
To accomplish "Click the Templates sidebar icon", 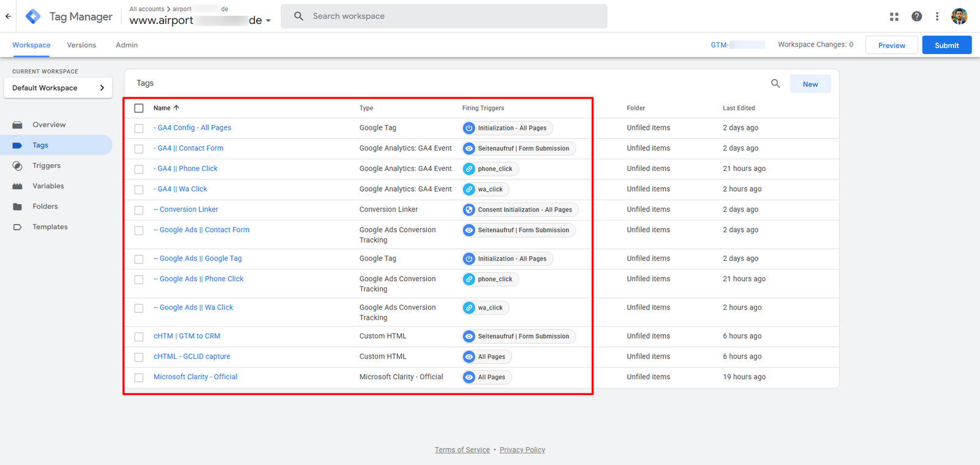I will 17,227.
